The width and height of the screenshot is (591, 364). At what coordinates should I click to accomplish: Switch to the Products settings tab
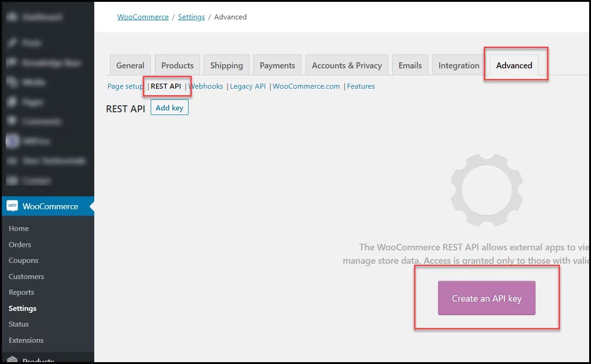(177, 65)
